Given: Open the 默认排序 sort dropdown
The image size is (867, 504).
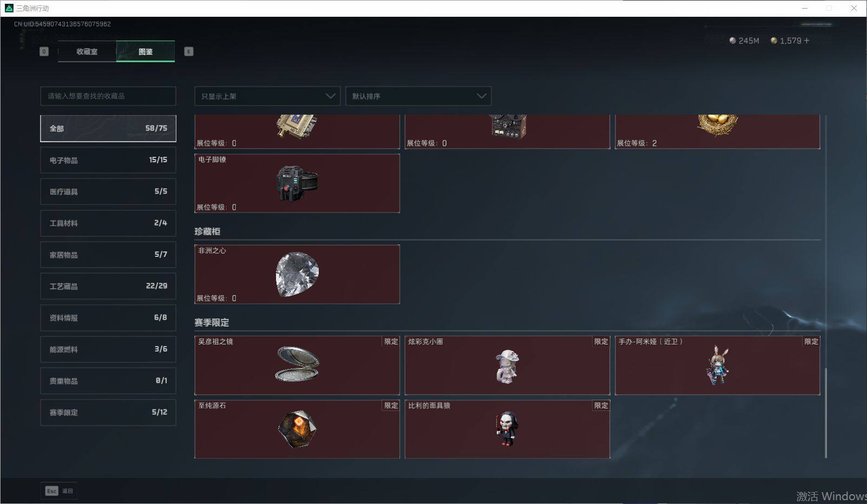Looking at the screenshot, I should pos(418,96).
